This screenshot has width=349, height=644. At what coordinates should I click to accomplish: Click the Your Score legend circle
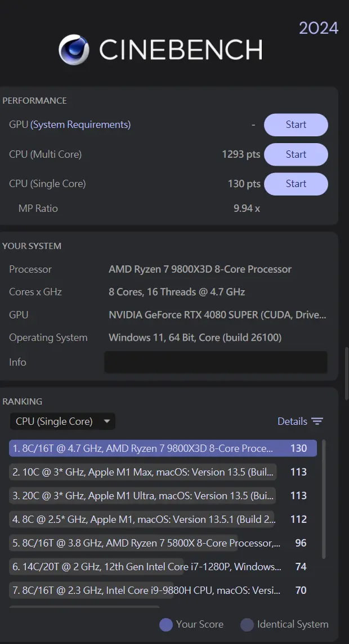166,625
